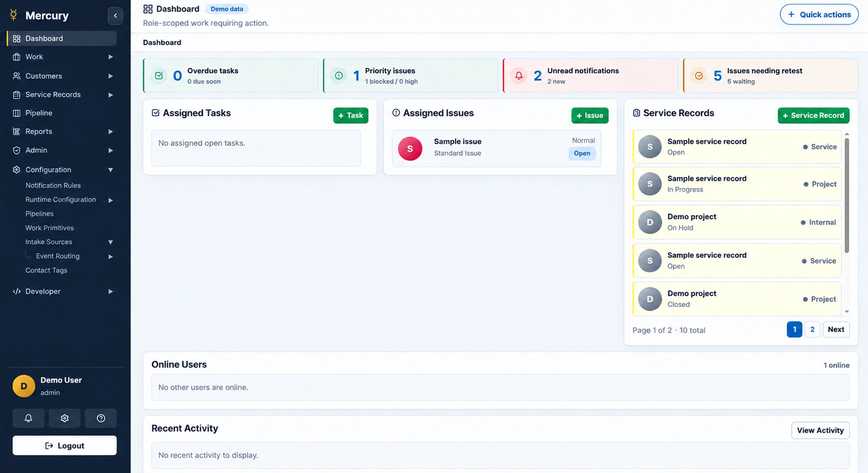Screen dimensions: 868x473
Task: Expand the Reports menu arrow
Action: pos(110,132)
